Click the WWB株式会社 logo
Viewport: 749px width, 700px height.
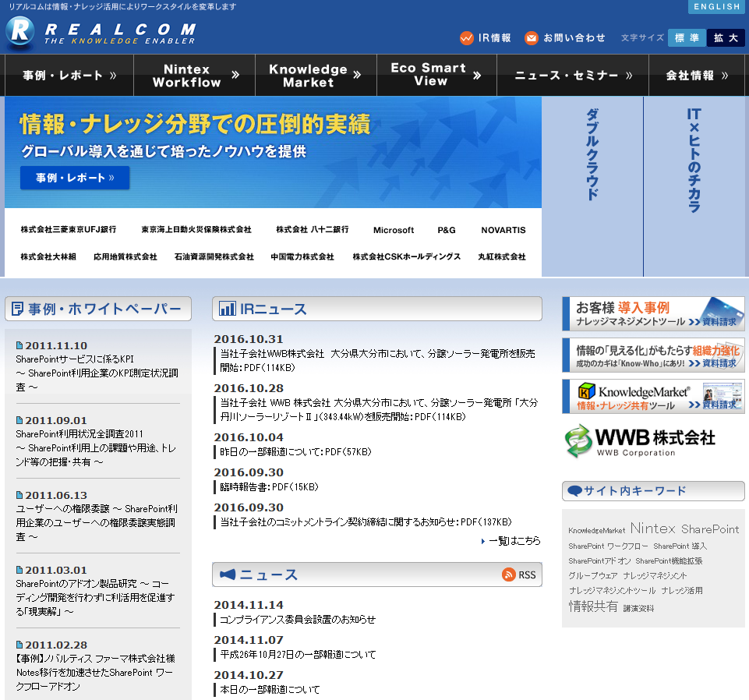[x=641, y=441]
